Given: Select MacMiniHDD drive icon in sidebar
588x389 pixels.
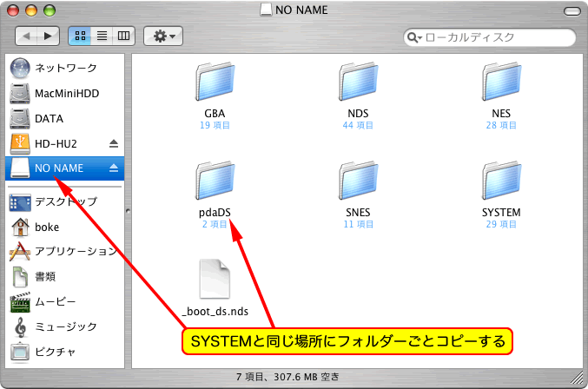Looking at the screenshot, I should coord(20,93).
